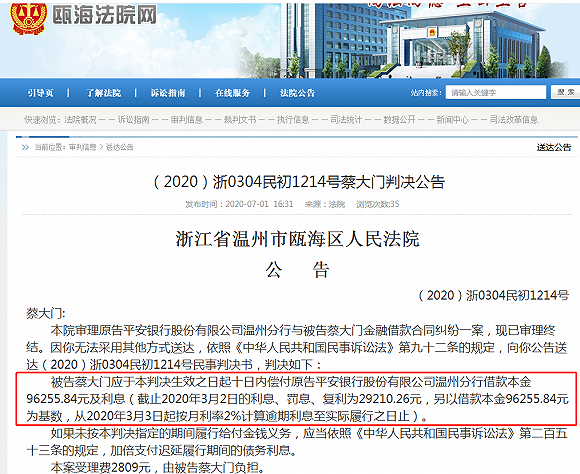Click 审判信息 in the breadcrumb
This screenshot has width=580, height=474.
pyautogui.click(x=82, y=147)
